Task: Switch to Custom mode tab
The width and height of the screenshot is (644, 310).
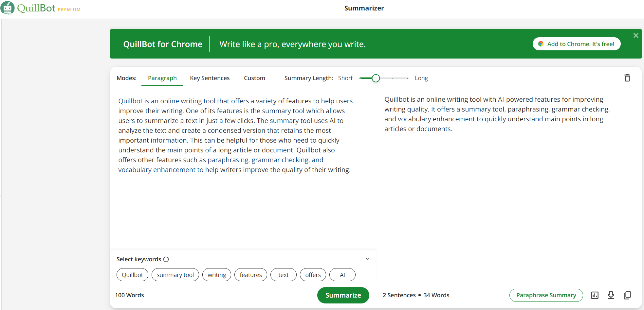Action: 254,78
